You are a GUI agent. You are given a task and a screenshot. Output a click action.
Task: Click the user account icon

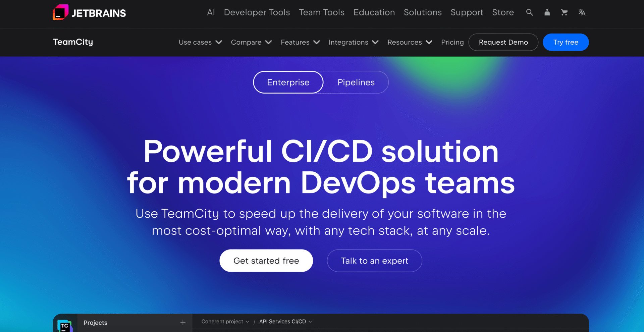(x=547, y=12)
